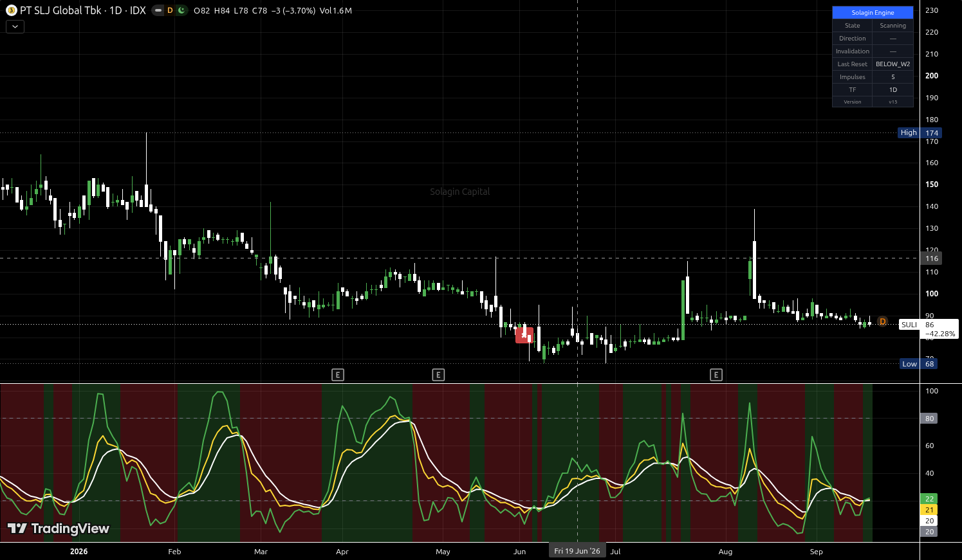Click the TradingView logo
The width and height of the screenshot is (962, 560).
[x=58, y=528]
